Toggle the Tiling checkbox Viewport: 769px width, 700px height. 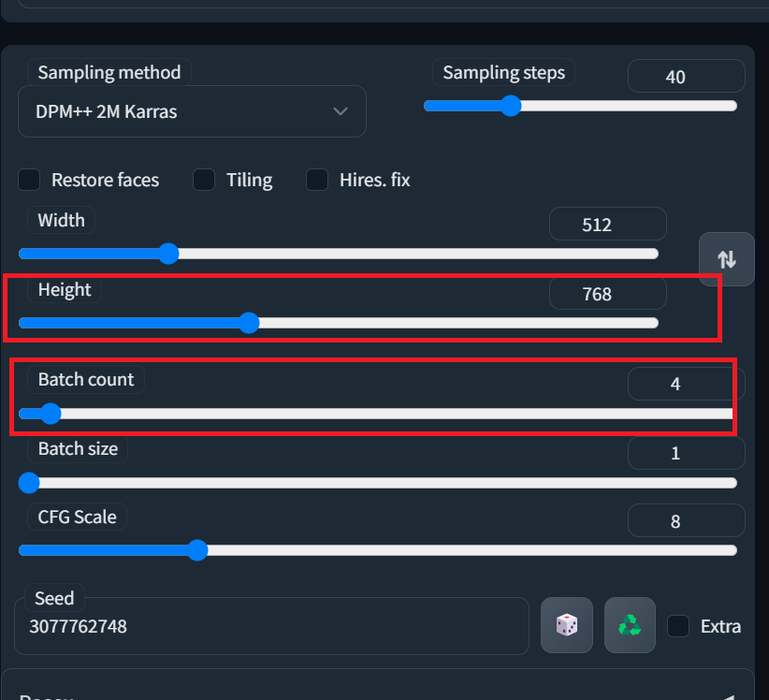tap(204, 180)
